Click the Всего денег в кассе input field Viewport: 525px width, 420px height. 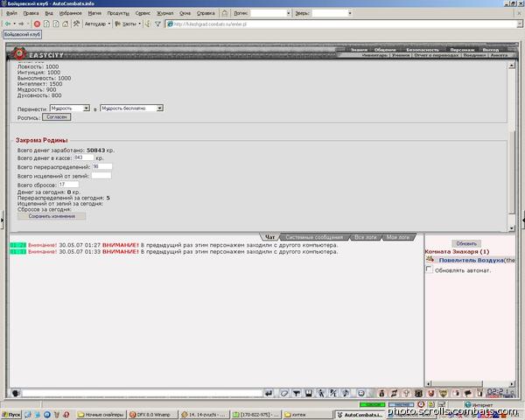tap(84, 157)
